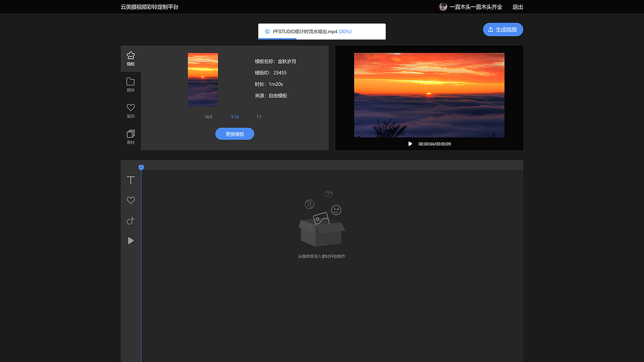Click the timeline playhead marker
This screenshot has width=644, height=362.
click(x=141, y=167)
